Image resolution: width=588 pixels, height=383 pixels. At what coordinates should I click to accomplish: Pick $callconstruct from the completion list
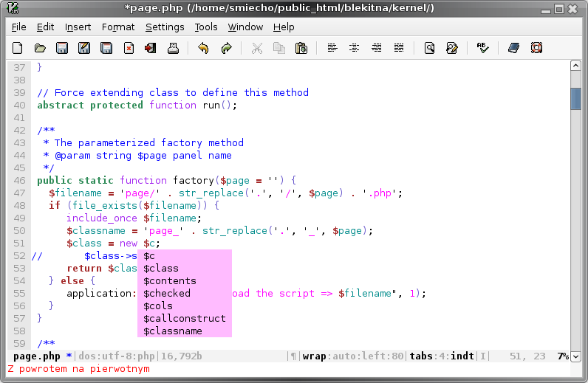[x=185, y=319]
